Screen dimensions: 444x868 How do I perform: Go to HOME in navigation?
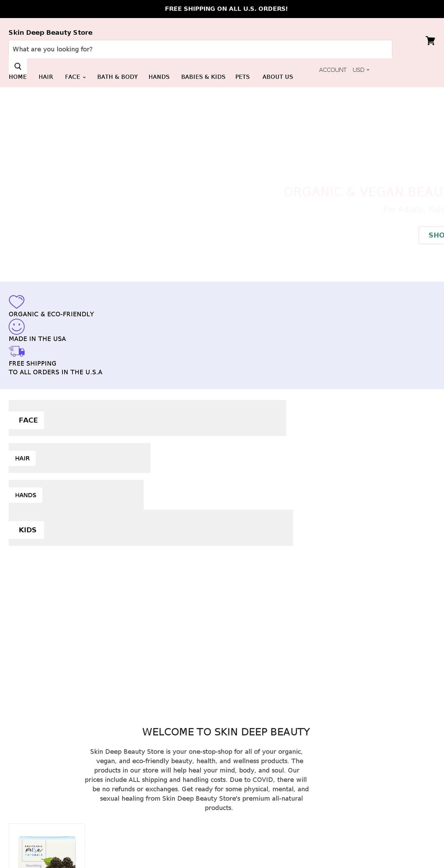(18, 77)
